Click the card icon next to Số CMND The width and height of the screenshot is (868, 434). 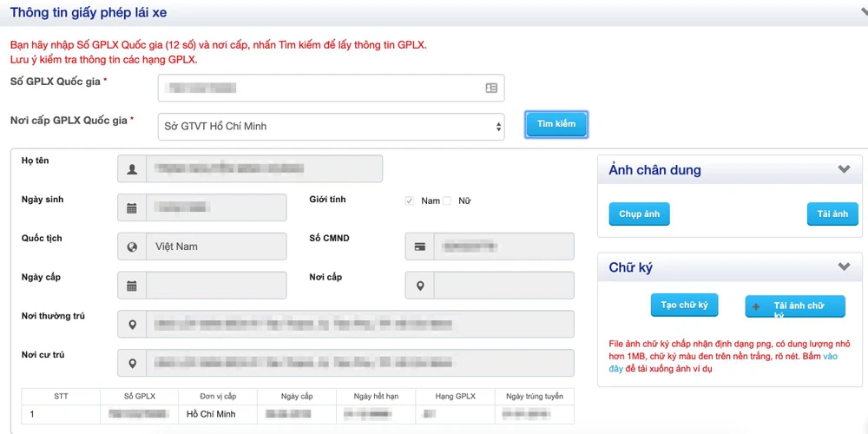coord(420,247)
